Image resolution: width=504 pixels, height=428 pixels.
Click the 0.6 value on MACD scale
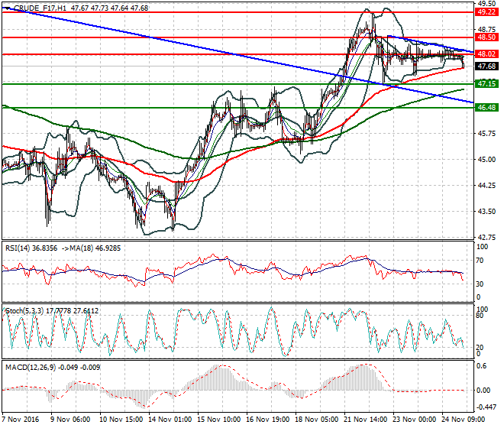[482, 366]
